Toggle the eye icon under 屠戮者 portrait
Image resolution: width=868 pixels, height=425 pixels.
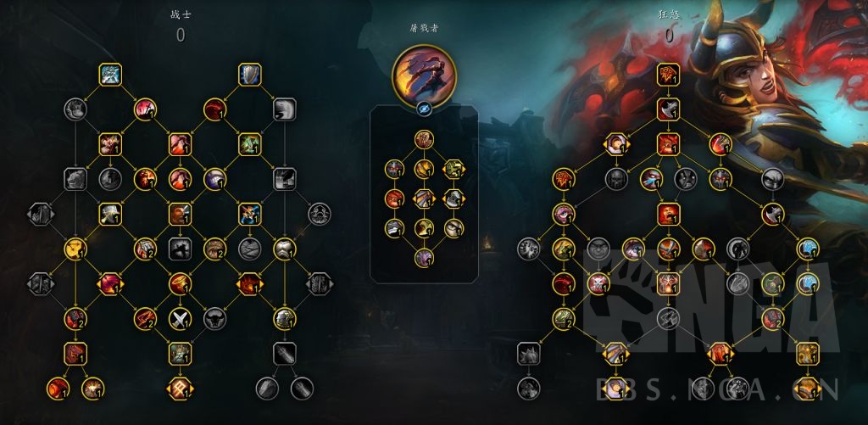(x=424, y=109)
